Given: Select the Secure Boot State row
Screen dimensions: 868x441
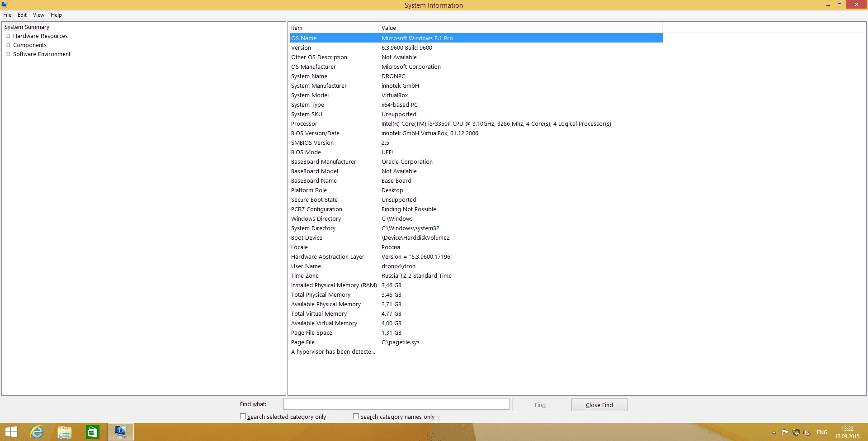Looking at the screenshot, I should 476,199.
